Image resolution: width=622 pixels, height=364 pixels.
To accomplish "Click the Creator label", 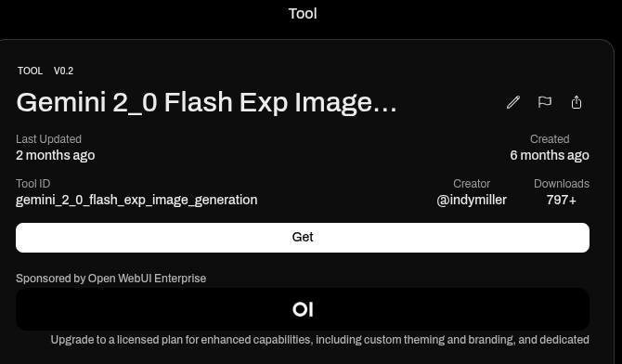I will point(472,184).
